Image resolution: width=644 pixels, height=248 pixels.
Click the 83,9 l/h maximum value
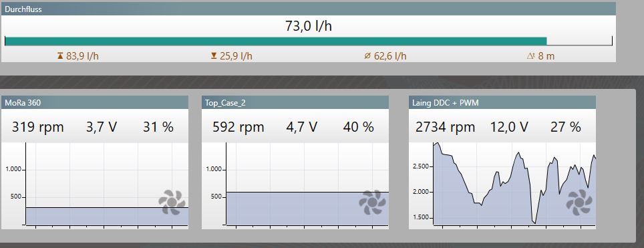tap(82, 56)
